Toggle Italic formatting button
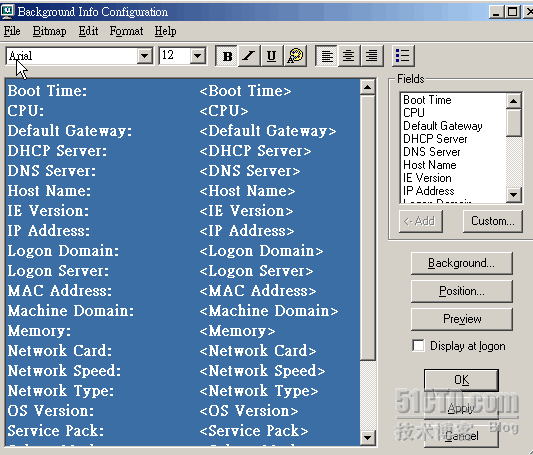 (x=249, y=56)
